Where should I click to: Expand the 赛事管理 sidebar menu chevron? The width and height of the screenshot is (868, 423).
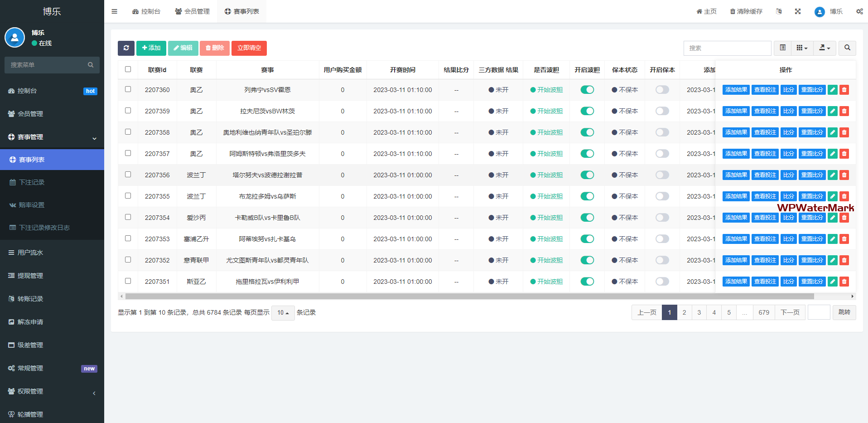[x=94, y=138]
